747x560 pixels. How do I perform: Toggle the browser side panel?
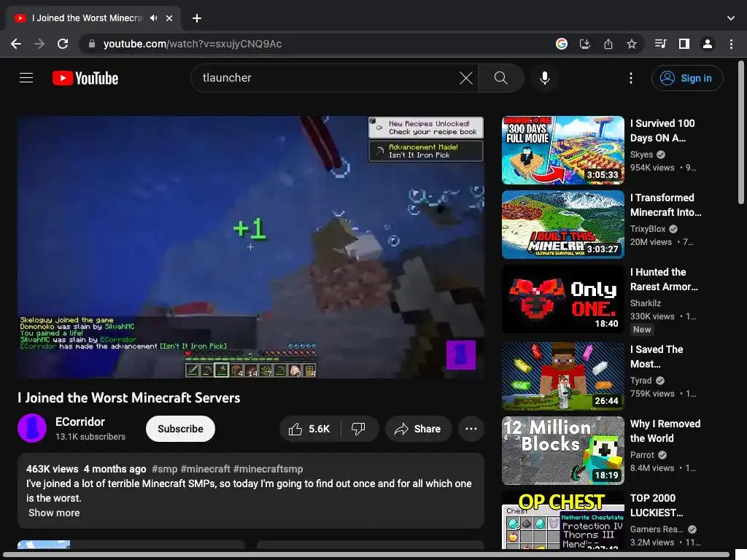click(684, 44)
